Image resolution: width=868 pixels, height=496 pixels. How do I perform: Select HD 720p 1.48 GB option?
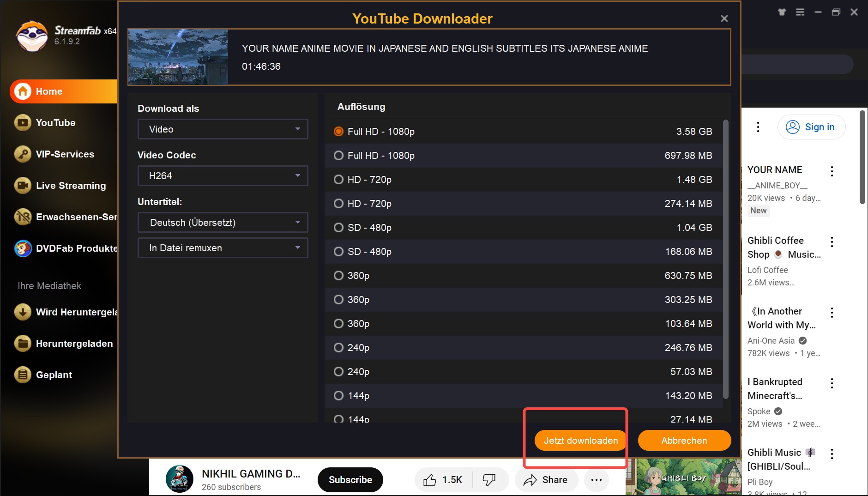524,180
